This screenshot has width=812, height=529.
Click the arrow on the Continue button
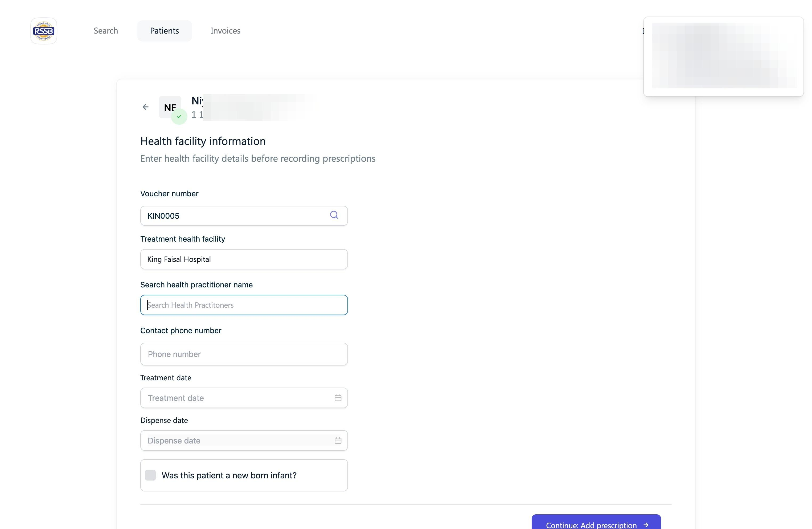[646, 525]
